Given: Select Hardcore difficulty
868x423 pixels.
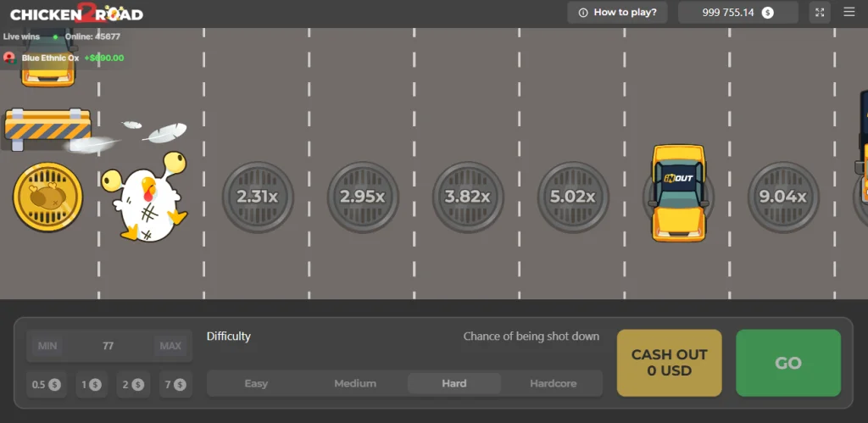Looking at the screenshot, I should click(x=553, y=384).
